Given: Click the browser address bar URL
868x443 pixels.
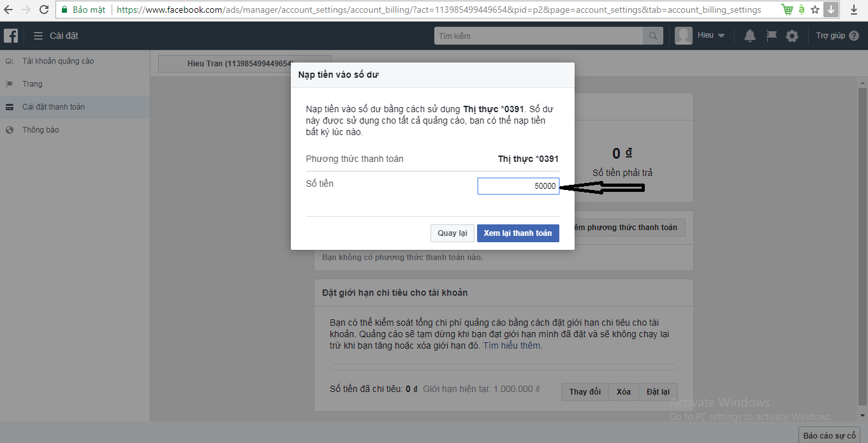Looking at the screenshot, I should pyautogui.click(x=439, y=10).
